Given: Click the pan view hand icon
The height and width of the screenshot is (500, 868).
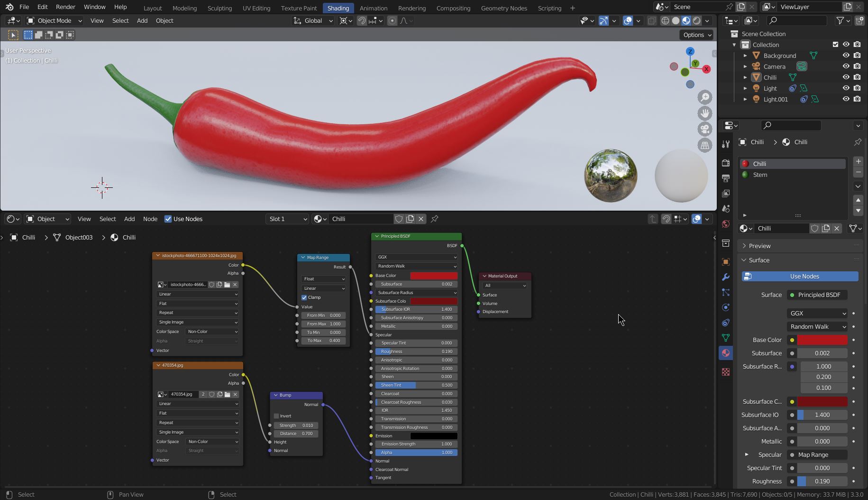Looking at the screenshot, I should 705,113.
